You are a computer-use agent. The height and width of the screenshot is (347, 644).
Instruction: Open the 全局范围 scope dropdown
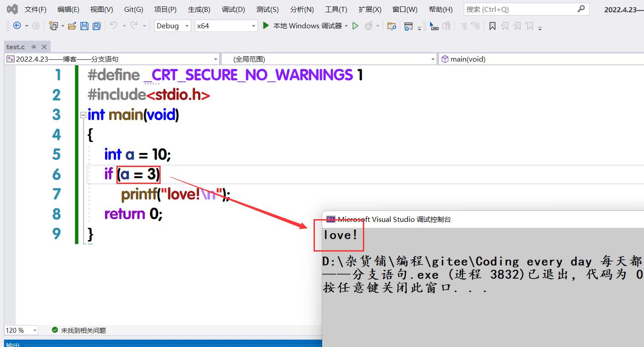pos(329,59)
